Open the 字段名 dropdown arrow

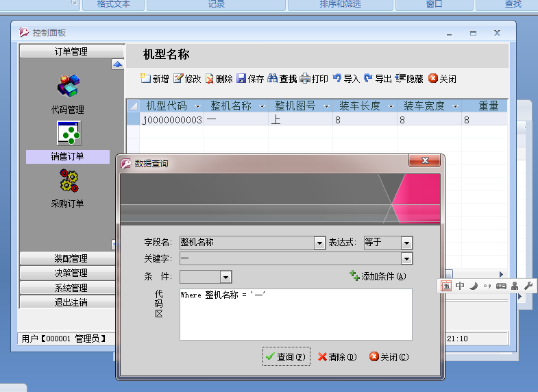pyautogui.click(x=319, y=243)
